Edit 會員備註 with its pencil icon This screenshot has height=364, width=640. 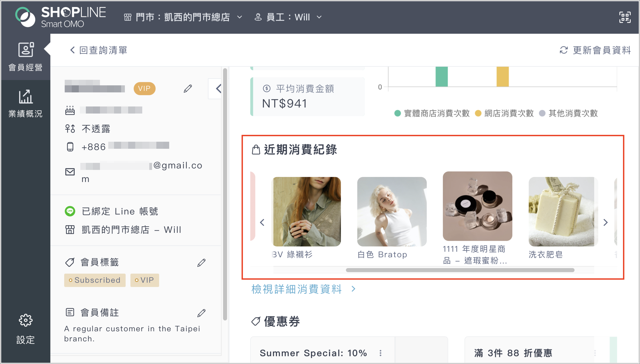pos(201,313)
